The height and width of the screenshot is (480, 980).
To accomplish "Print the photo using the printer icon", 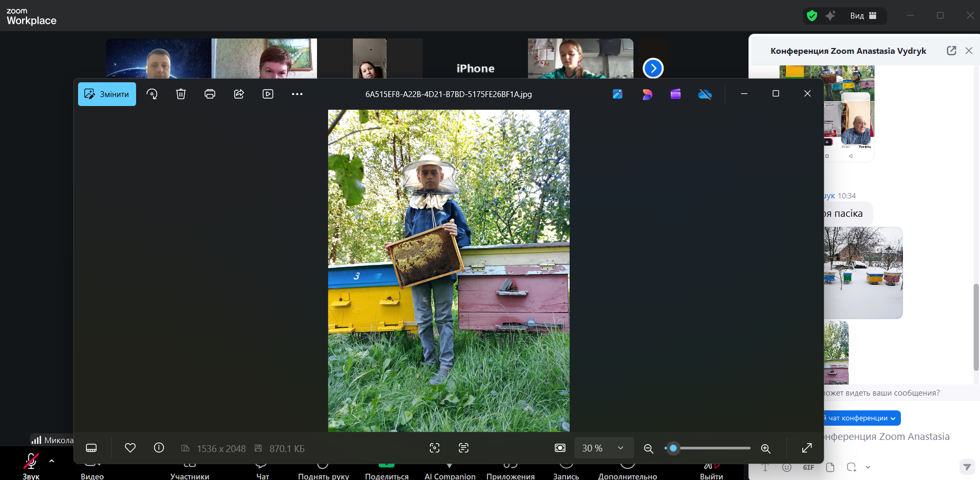I will coord(210,94).
